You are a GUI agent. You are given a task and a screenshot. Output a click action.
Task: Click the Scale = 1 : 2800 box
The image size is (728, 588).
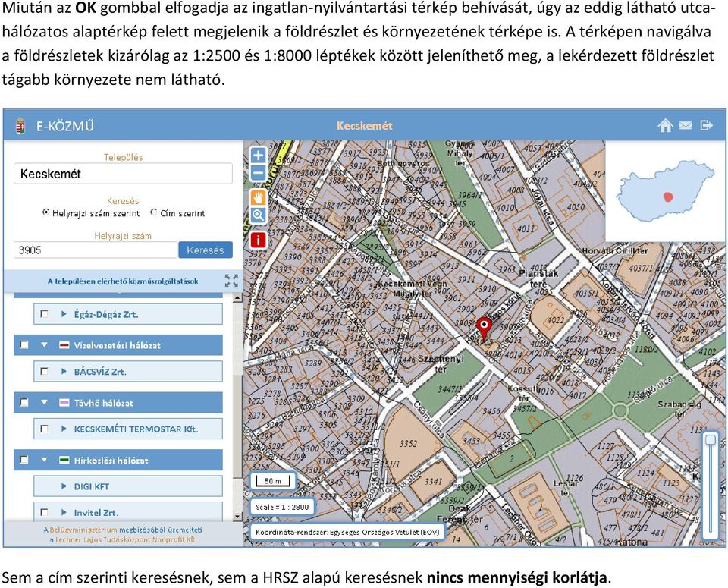point(282,507)
